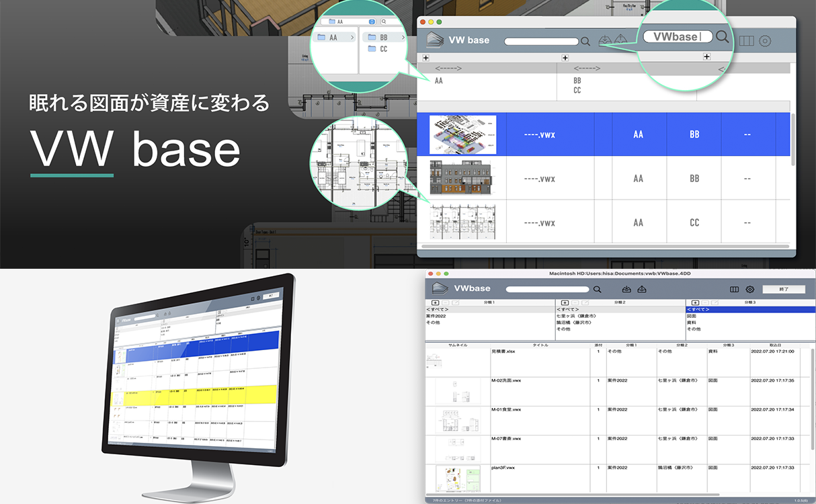Select 案件2022 in the 分類1 filter list
816x504 pixels.
point(436,316)
